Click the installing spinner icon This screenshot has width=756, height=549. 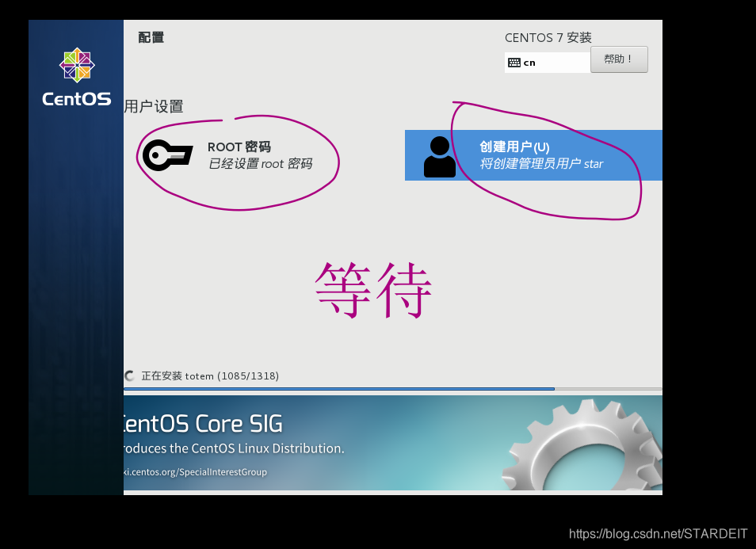(128, 376)
